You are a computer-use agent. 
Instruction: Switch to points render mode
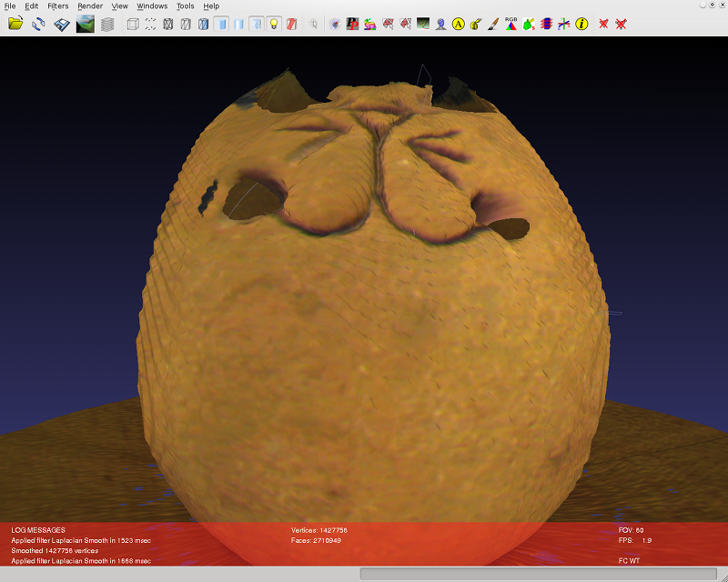pyautogui.click(x=150, y=24)
